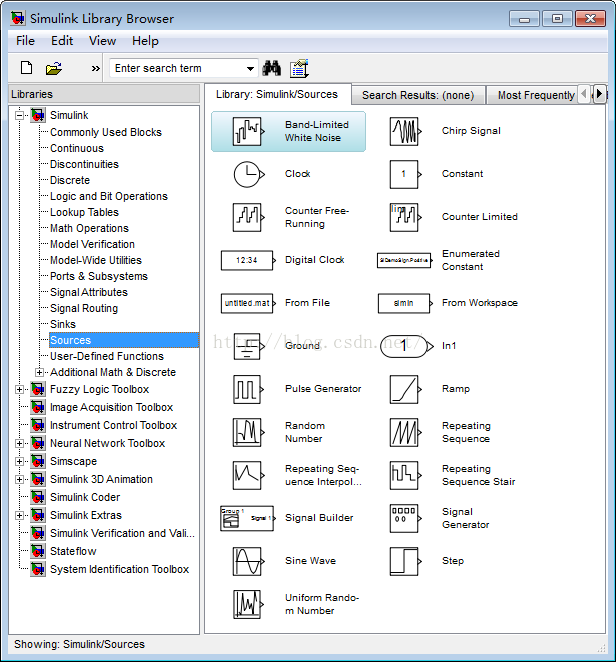Collapse the Simulink library tree node
616x662 pixels.
[19, 115]
